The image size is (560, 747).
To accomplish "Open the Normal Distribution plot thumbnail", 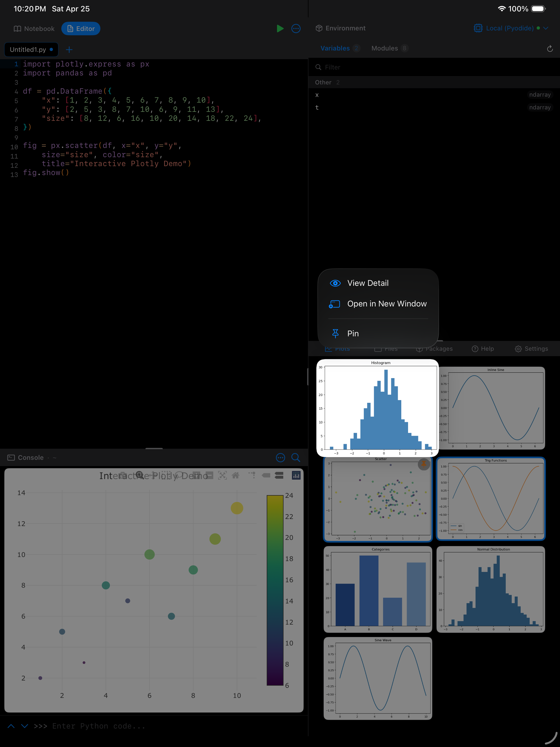I will (491, 590).
